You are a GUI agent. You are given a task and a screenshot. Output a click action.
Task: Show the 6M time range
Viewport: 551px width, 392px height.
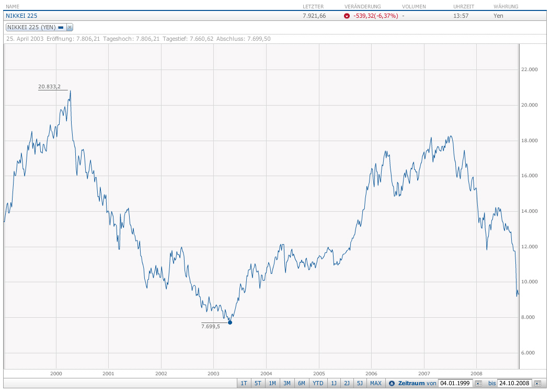coord(302,383)
